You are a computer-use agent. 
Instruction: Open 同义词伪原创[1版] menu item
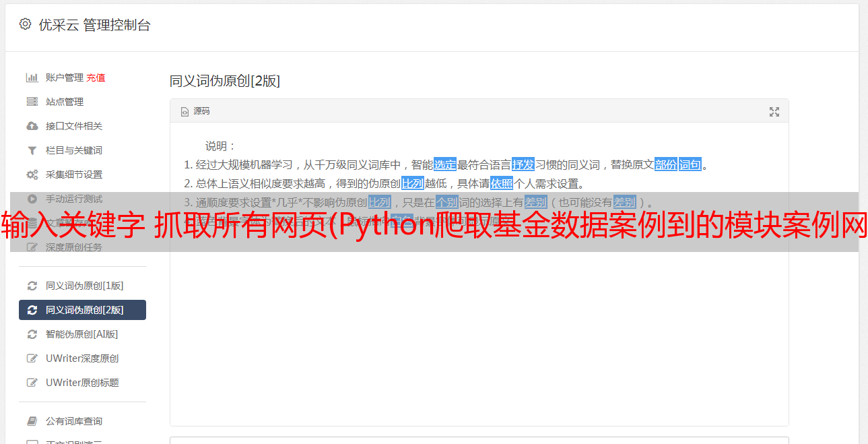tap(82, 286)
